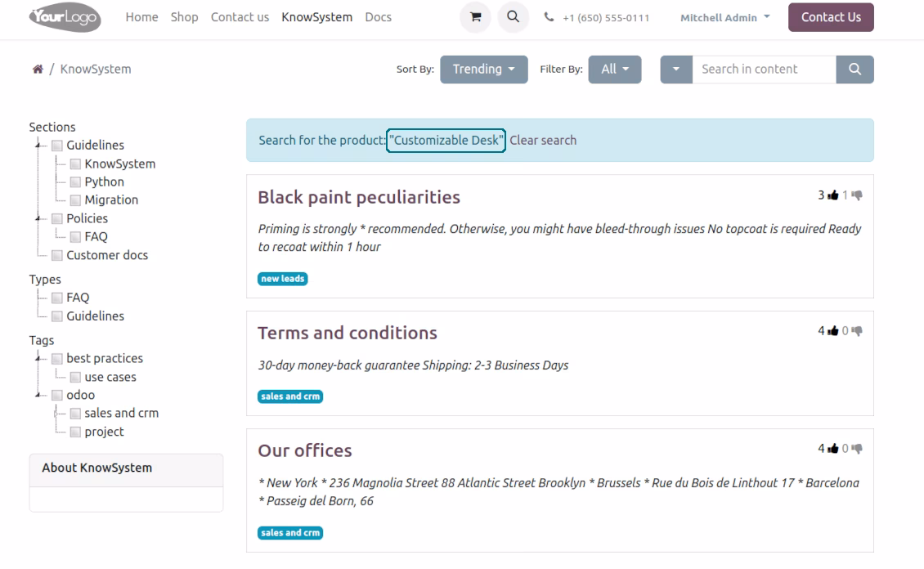Open the Terms and conditions article
924x569 pixels.
pos(347,334)
